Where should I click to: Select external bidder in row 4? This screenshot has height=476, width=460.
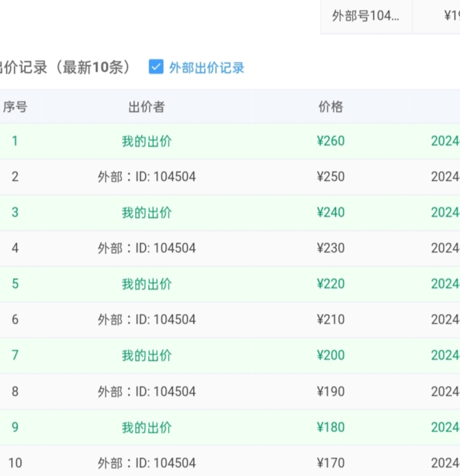click(146, 248)
